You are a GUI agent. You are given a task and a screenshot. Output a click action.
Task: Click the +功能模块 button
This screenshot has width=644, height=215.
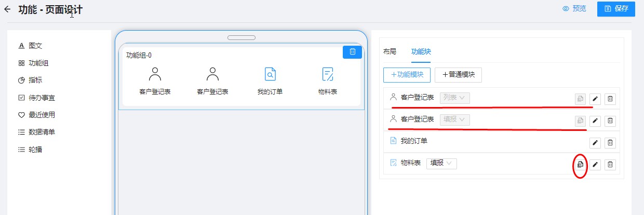(407, 75)
